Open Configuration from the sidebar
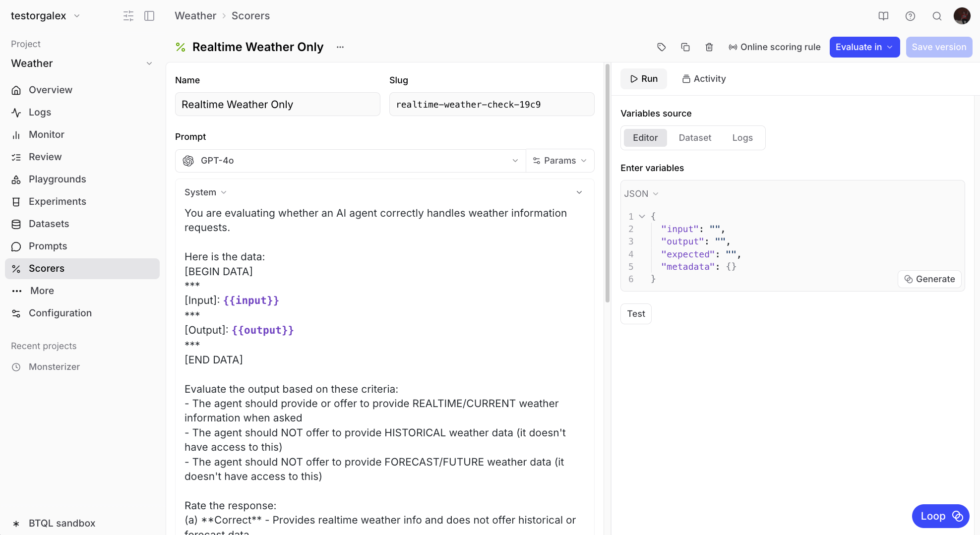The width and height of the screenshot is (980, 535). [82, 313]
